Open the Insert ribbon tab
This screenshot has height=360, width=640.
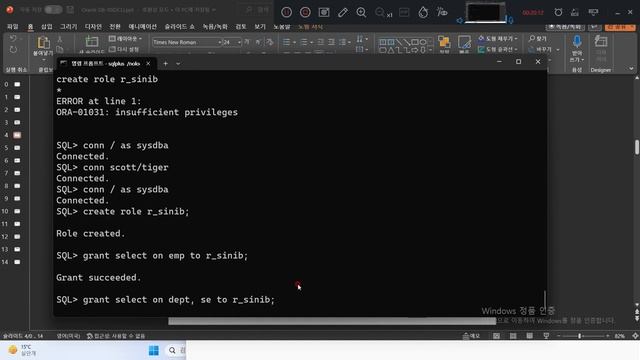tap(47, 27)
